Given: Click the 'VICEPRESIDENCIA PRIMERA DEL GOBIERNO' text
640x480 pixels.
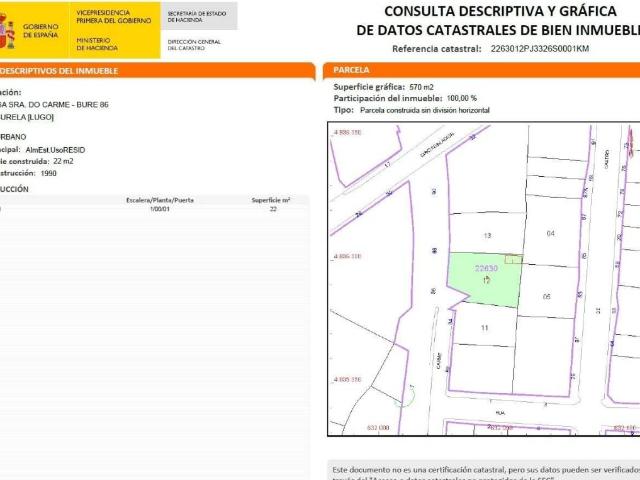Looking at the screenshot, I should pyautogui.click(x=113, y=17).
